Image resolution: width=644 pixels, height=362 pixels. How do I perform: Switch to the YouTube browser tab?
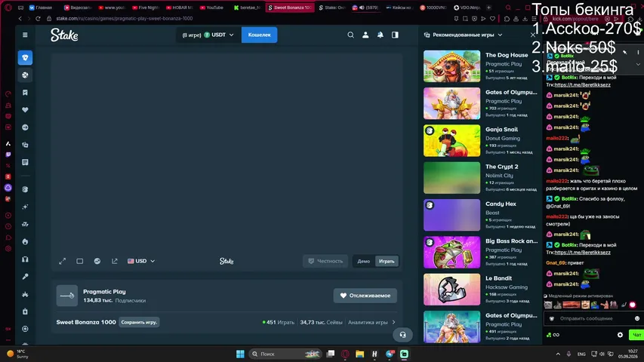(x=211, y=8)
